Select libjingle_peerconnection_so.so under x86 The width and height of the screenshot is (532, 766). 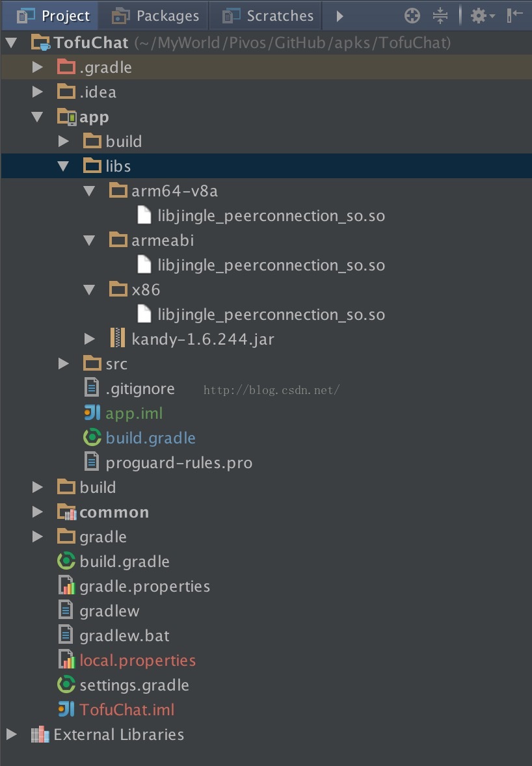tap(271, 315)
